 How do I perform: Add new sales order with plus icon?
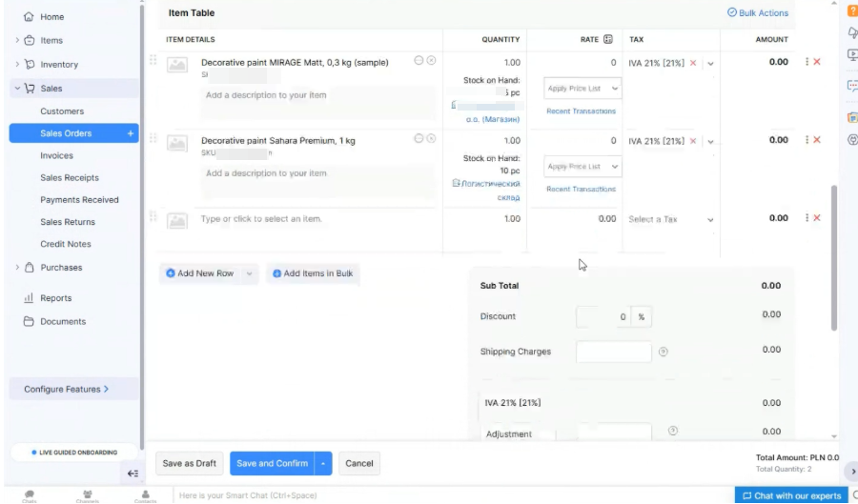[x=131, y=133]
